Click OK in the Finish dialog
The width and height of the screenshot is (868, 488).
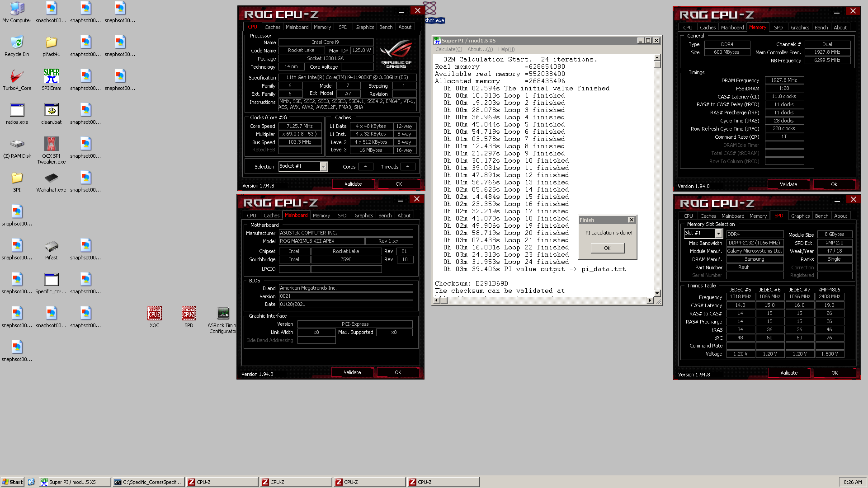(x=607, y=248)
